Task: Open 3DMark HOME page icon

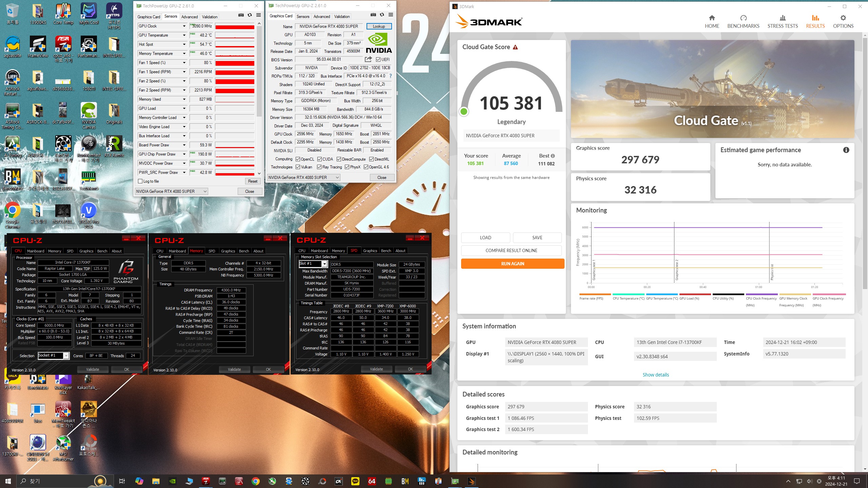Action: coord(712,18)
